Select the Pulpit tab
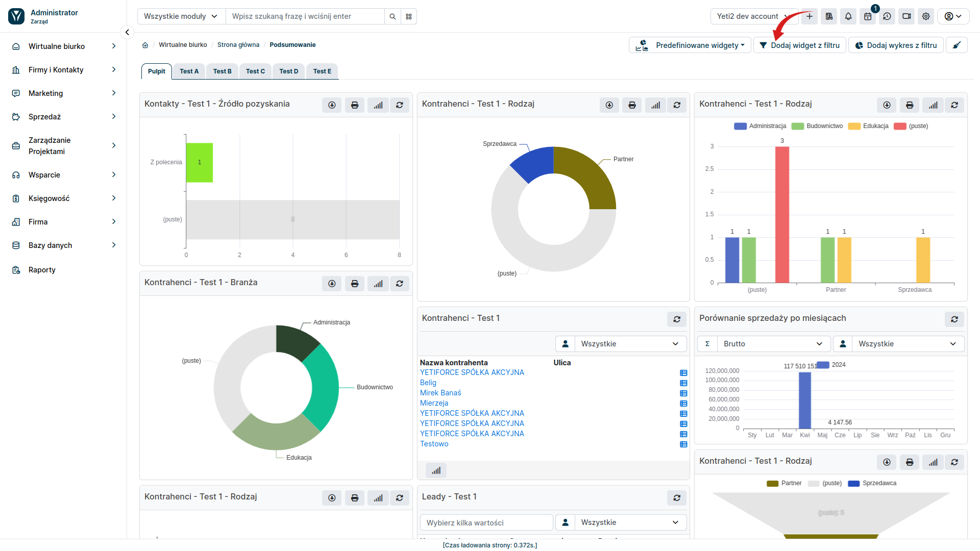This screenshot has height=551, width=980. click(157, 71)
